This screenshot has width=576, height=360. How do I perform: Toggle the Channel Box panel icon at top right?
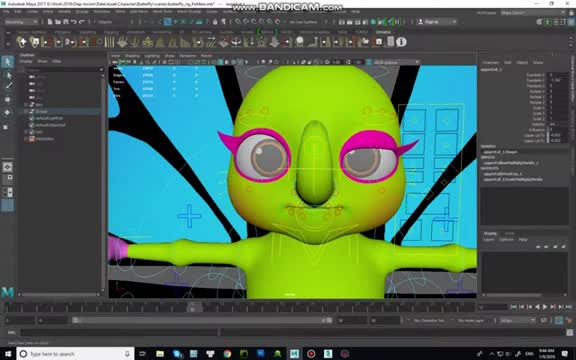(x=571, y=22)
